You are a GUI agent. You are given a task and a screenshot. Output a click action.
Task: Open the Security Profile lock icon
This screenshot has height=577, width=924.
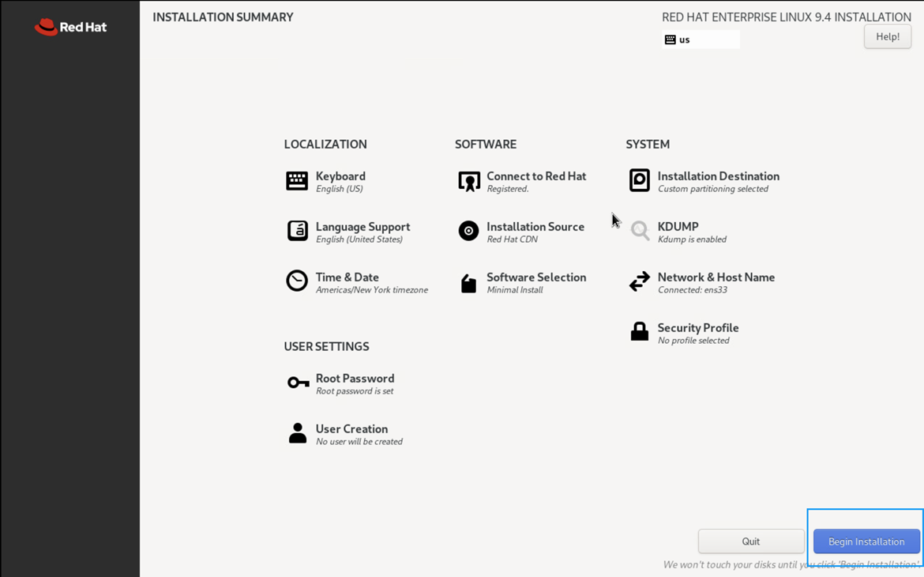coord(640,331)
